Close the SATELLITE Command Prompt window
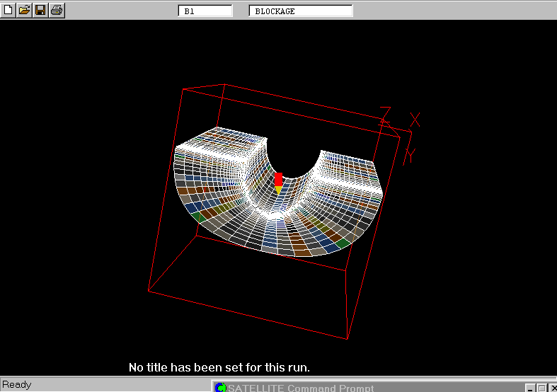This screenshot has height=392, width=557. [x=551, y=388]
